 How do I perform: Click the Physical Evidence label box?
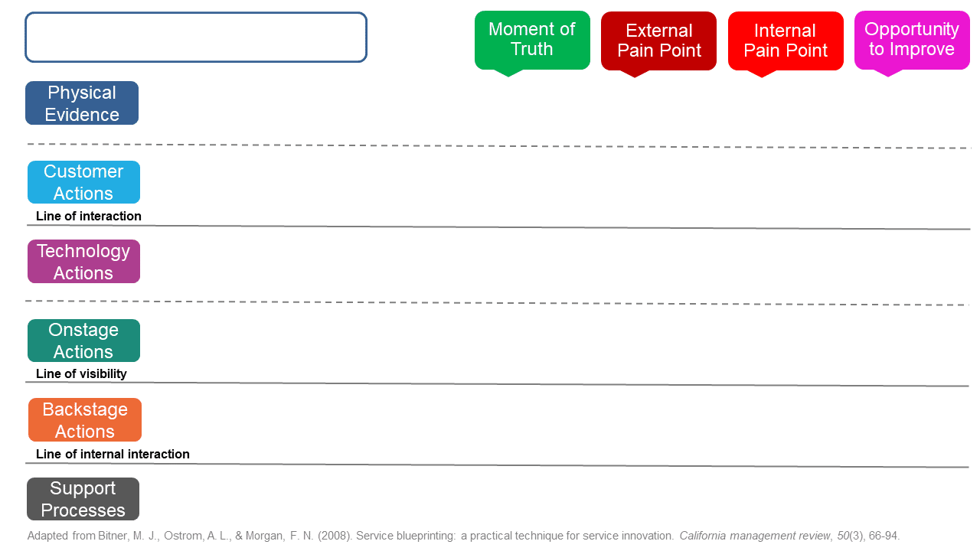82,103
